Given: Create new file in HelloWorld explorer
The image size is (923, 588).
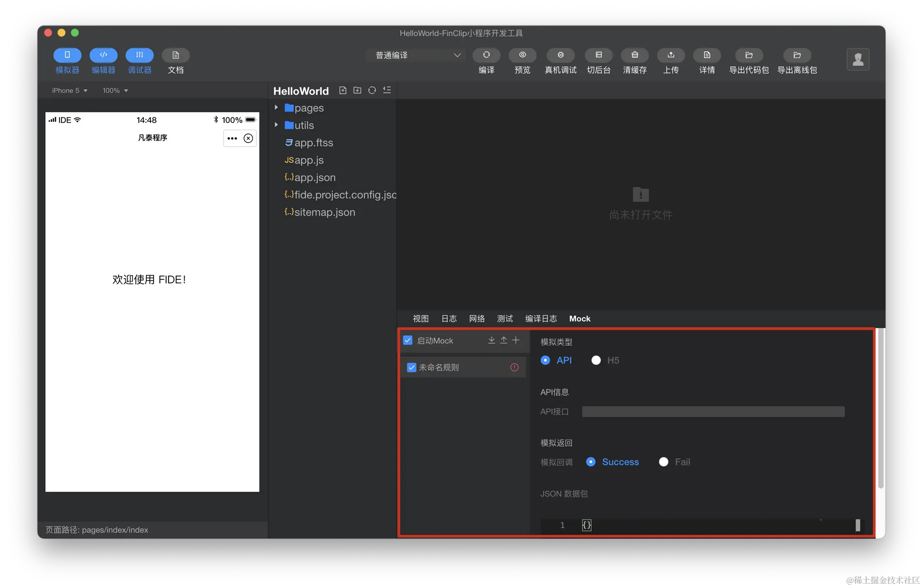Looking at the screenshot, I should click(x=342, y=90).
